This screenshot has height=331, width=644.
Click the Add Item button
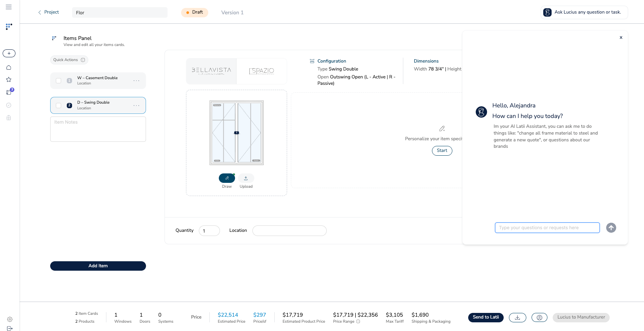tap(98, 266)
